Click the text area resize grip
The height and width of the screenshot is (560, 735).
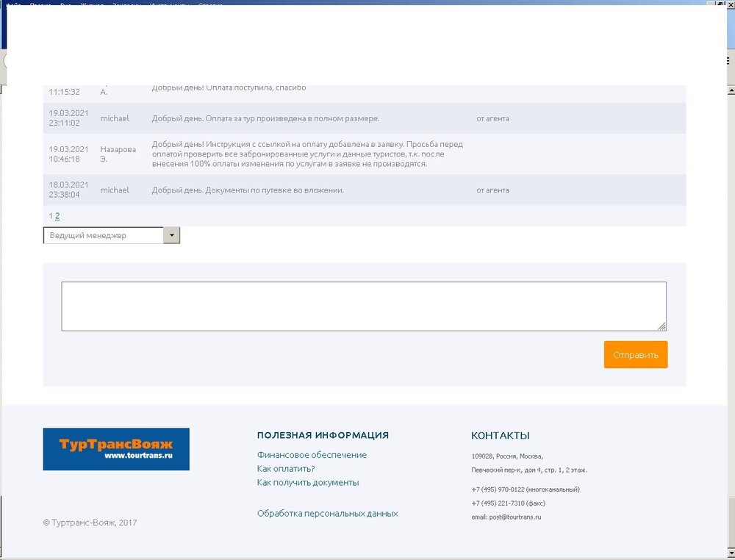pyautogui.click(x=661, y=326)
